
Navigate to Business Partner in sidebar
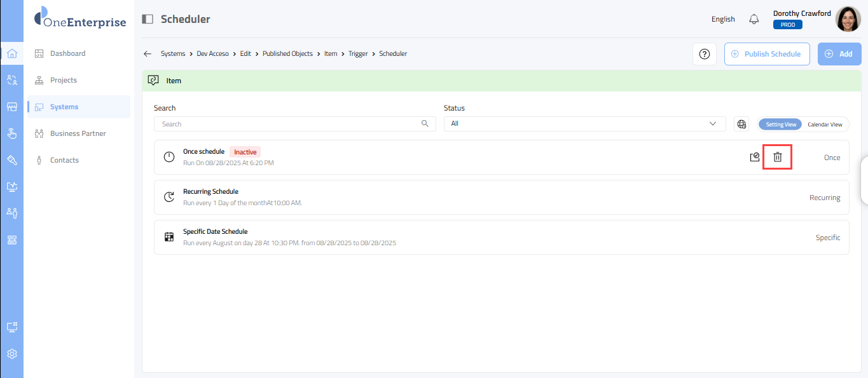coord(78,133)
